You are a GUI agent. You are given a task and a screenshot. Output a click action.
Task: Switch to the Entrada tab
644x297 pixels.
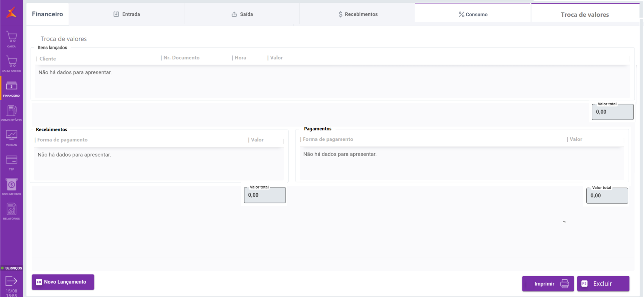click(127, 14)
